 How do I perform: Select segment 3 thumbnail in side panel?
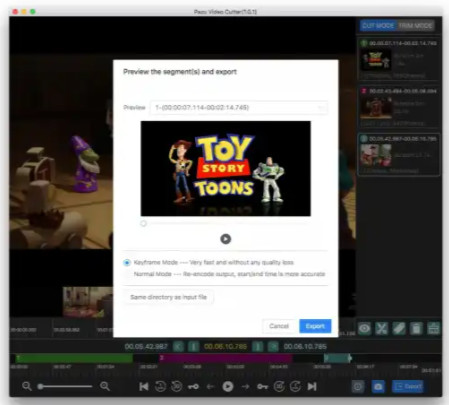coord(376,155)
